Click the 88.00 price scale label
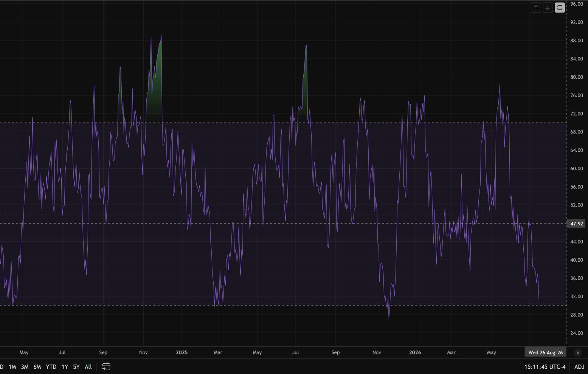 577,40
